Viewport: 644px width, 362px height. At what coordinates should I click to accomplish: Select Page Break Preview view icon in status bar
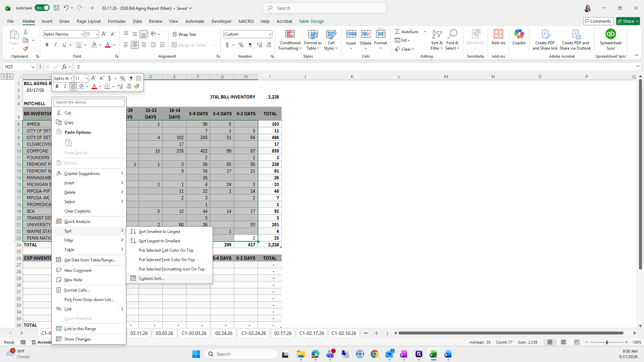[577, 342]
